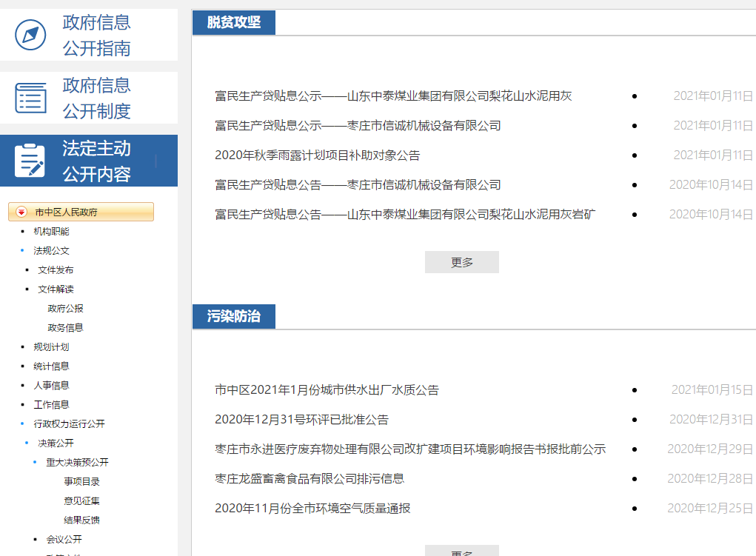
Task: Open 政府公报 in the sidebar
Action: click(65, 309)
